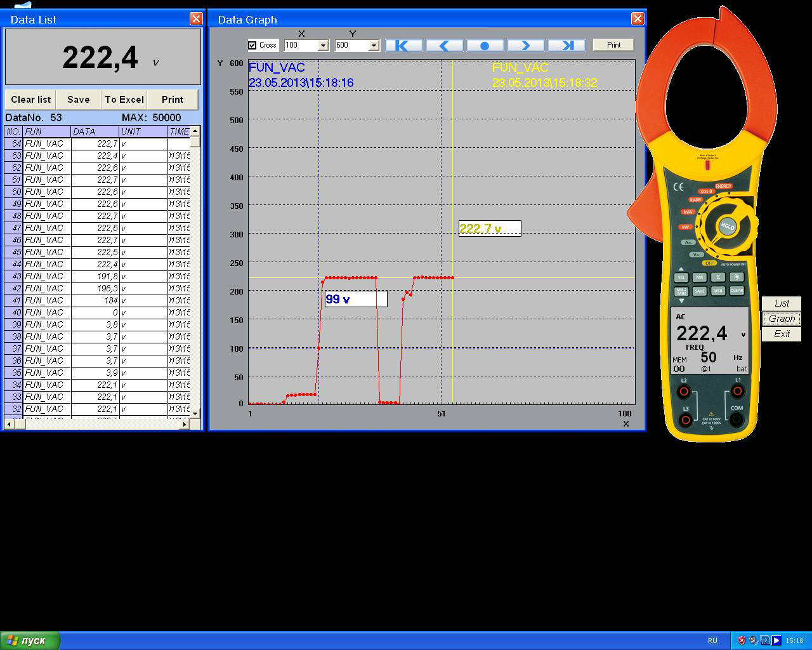Viewport: 812px width, 650px height.
Task: Jump to first data point in graph
Action: (x=403, y=45)
